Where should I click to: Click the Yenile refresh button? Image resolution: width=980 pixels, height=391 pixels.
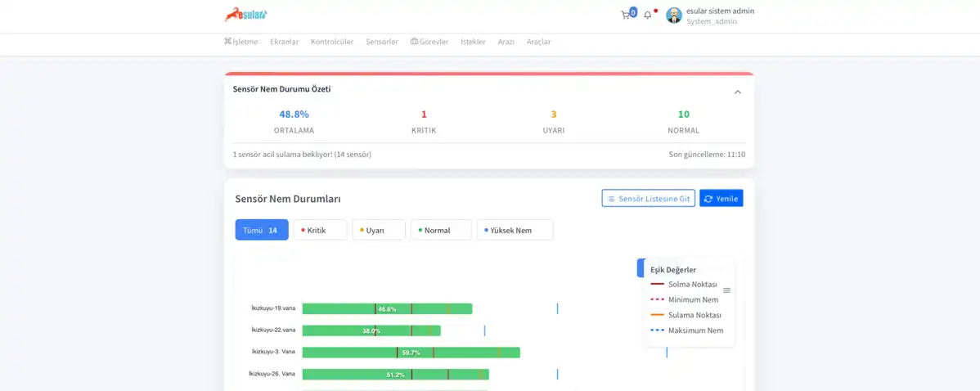pyautogui.click(x=722, y=199)
